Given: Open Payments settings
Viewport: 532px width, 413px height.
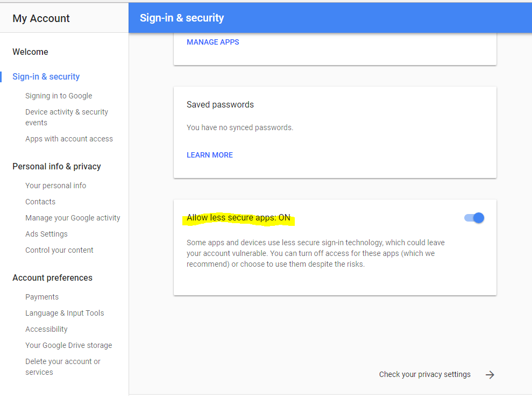Looking at the screenshot, I should 42,297.
